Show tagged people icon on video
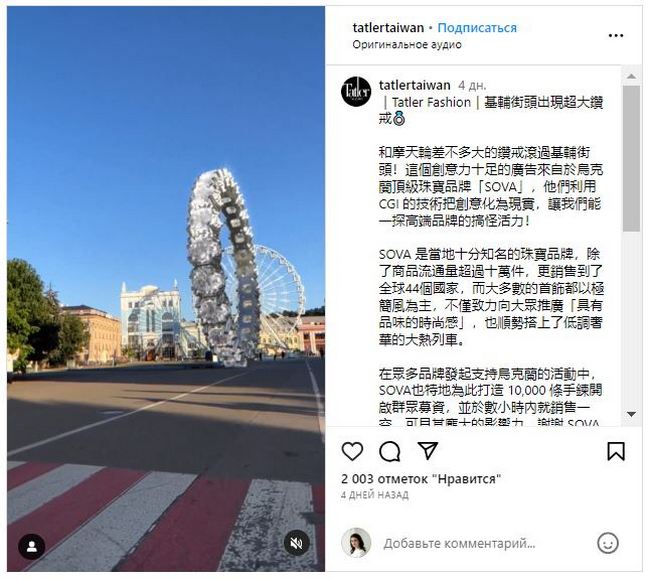Image resolution: width=650 pixels, height=579 pixels. point(32,547)
